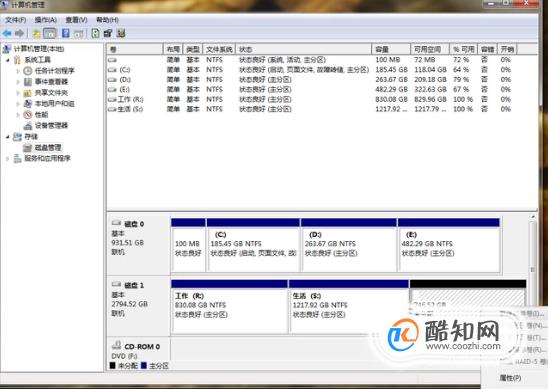
Task: Expand the 共享文件夹 tree node
Action: click(18, 93)
